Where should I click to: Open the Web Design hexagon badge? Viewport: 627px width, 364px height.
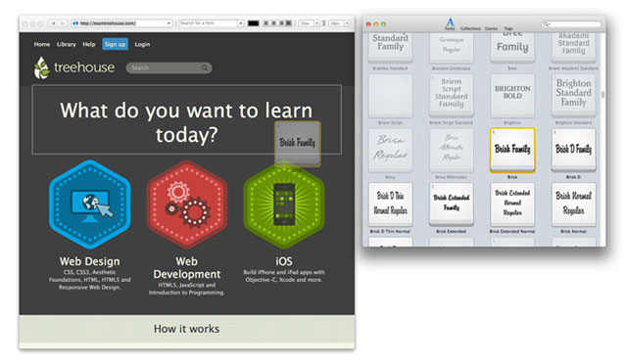click(x=90, y=205)
